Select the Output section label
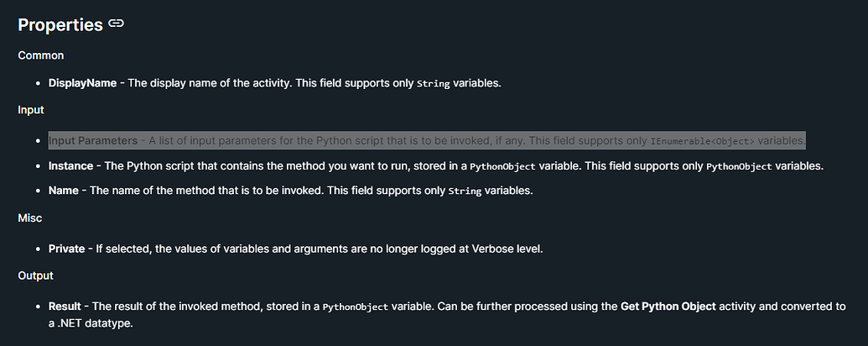The height and width of the screenshot is (346, 868). pyautogui.click(x=36, y=275)
